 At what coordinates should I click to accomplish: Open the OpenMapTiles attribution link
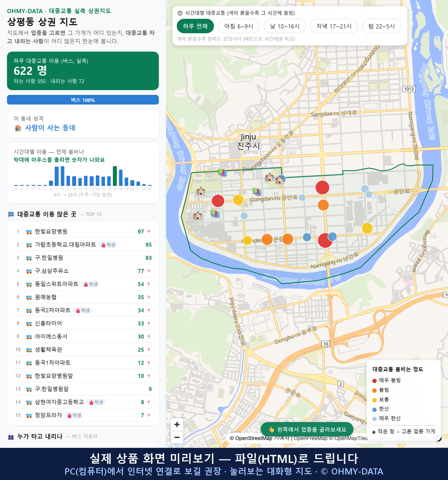tap(348, 438)
